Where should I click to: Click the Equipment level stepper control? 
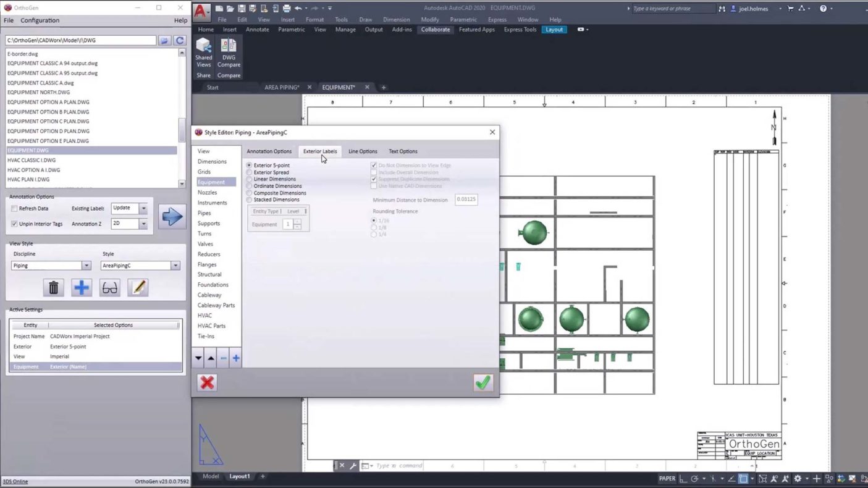[297, 224]
